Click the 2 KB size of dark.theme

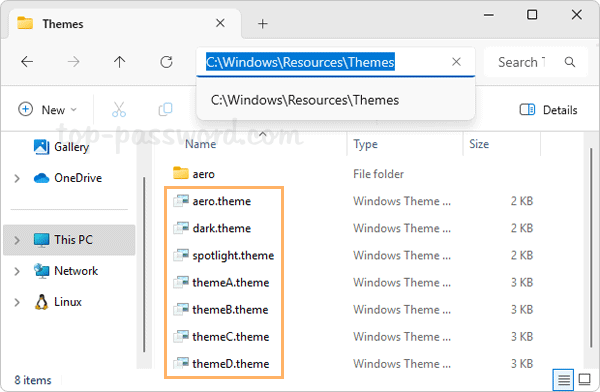tap(522, 228)
